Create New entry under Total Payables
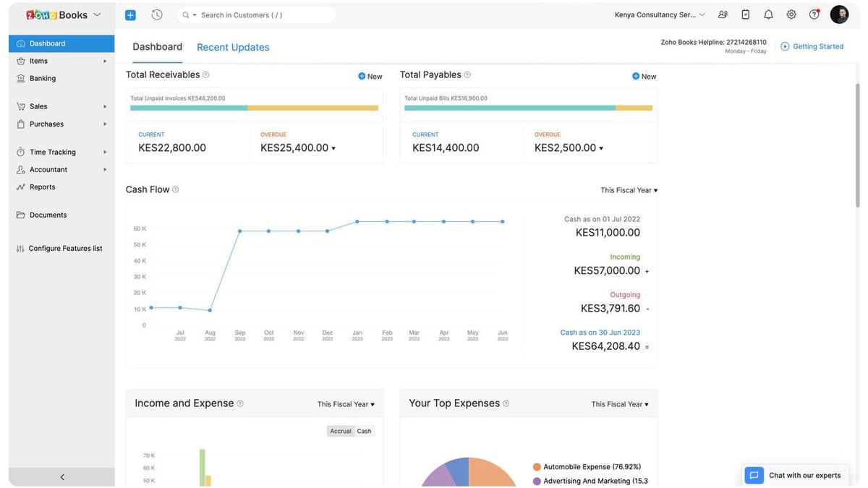The image size is (868, 488). click(x=644, y=76)
